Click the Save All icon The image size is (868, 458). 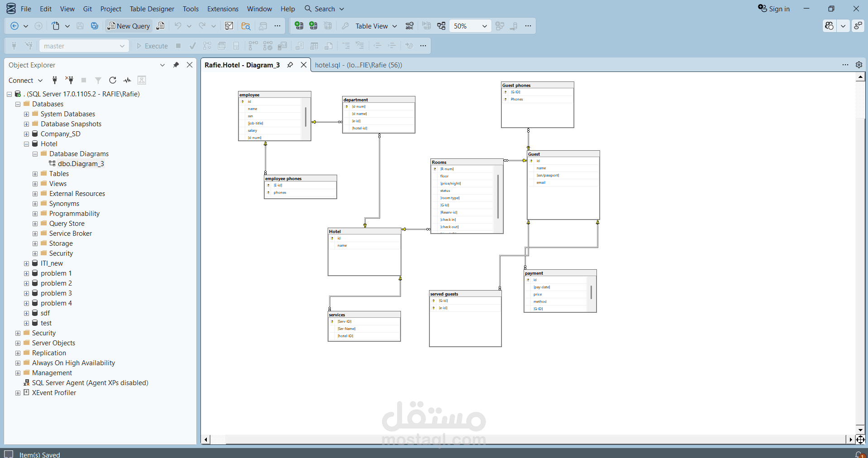tap(95, 26)
